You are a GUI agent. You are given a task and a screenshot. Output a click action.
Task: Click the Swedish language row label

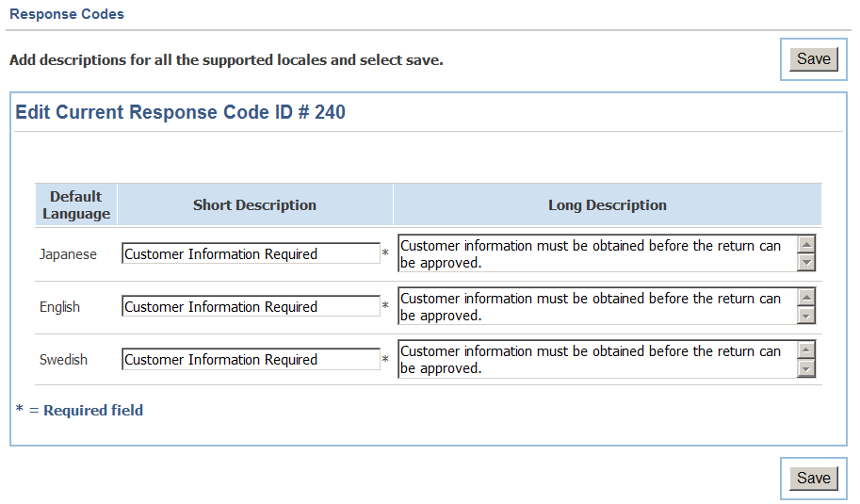coord(64,360)
